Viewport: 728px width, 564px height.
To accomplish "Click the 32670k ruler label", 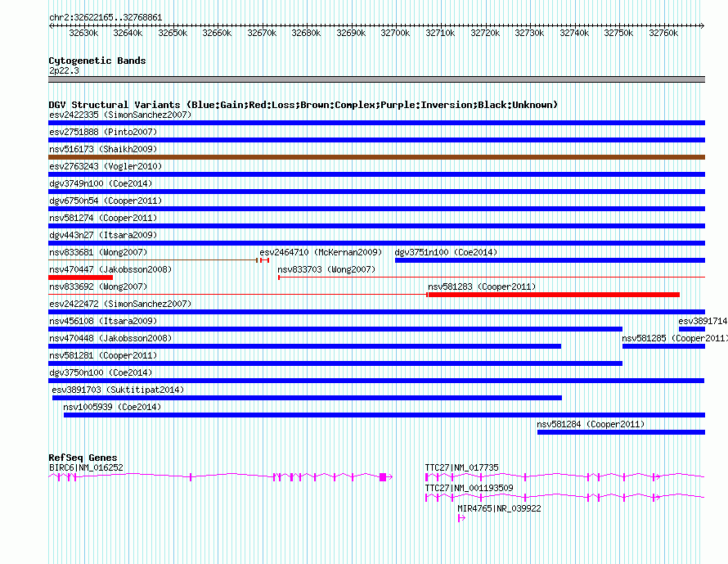I will click(x=262, y=33).
